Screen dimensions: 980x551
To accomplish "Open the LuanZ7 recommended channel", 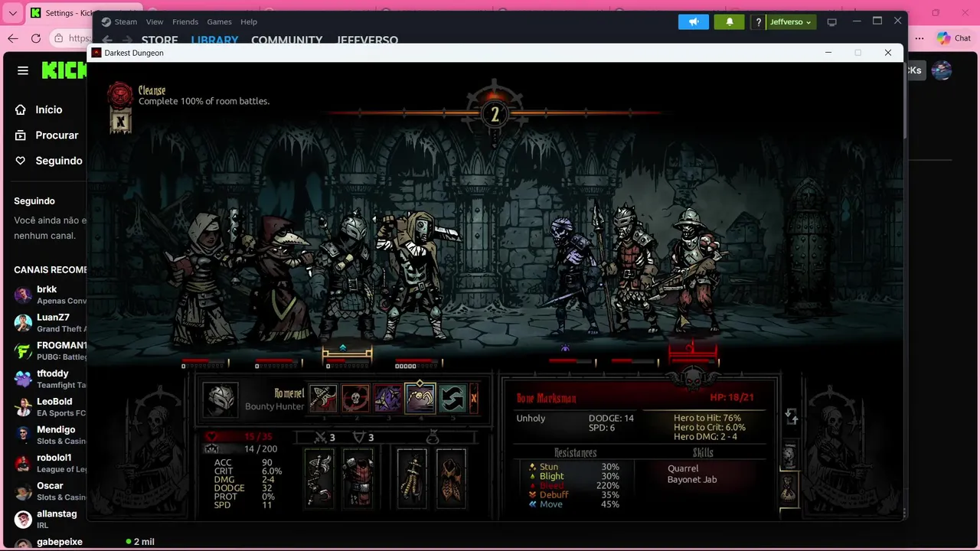I will 50,322.
